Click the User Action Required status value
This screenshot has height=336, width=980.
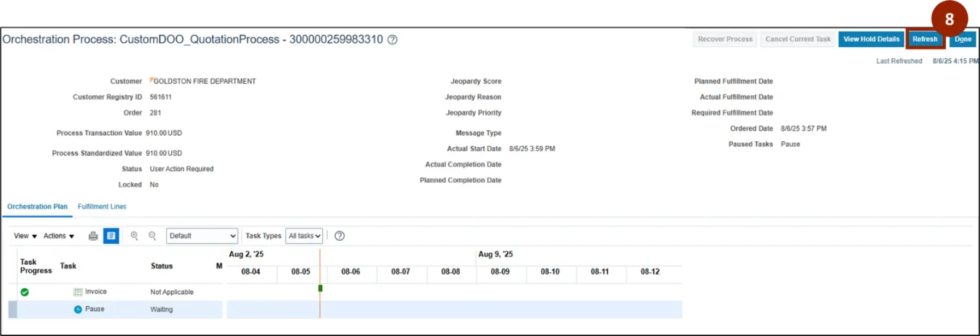point(181,168)
